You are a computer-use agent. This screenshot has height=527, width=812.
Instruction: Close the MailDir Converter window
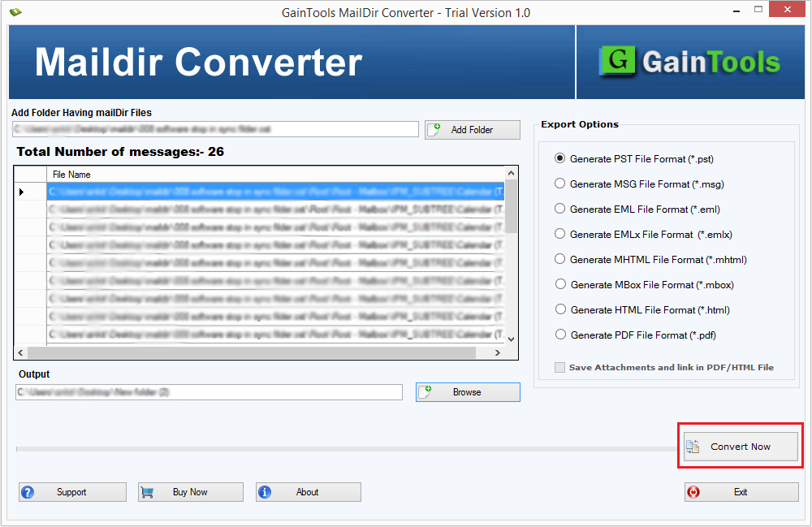[x=787, y=9]
